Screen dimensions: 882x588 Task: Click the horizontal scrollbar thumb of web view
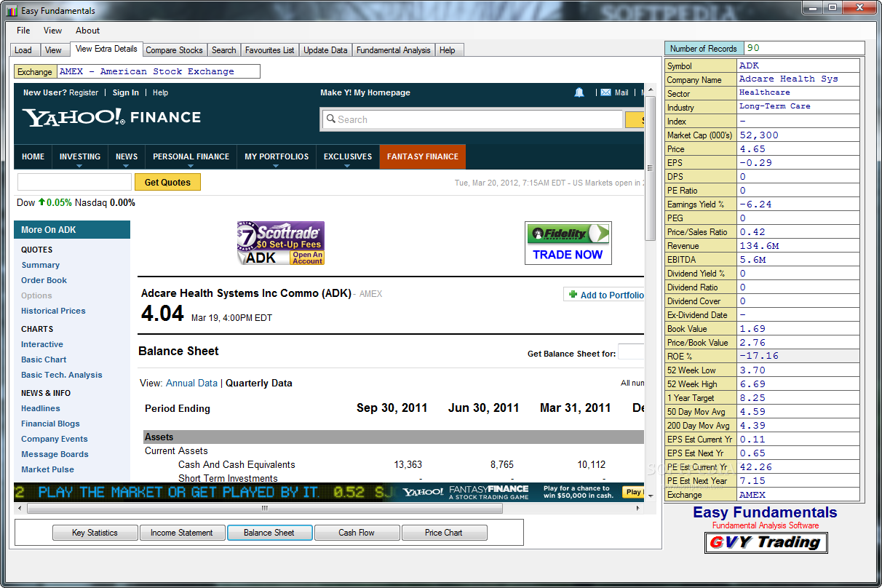265,509
